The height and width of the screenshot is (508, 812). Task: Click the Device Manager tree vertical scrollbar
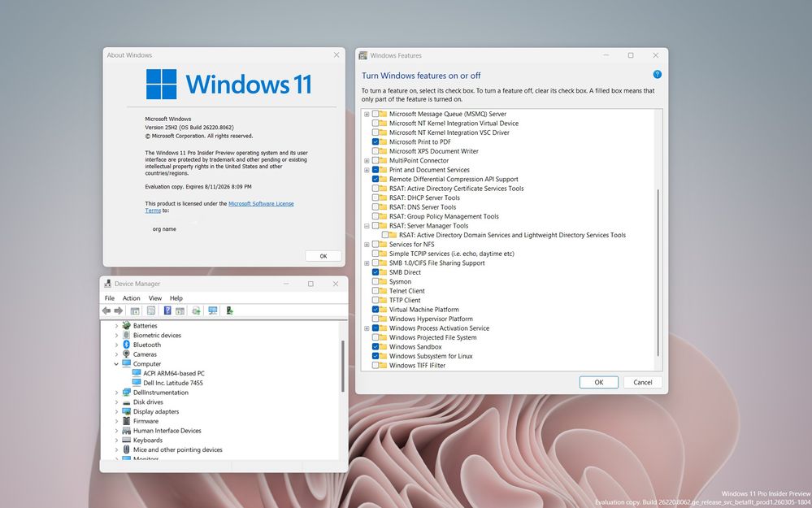point(343,366)
